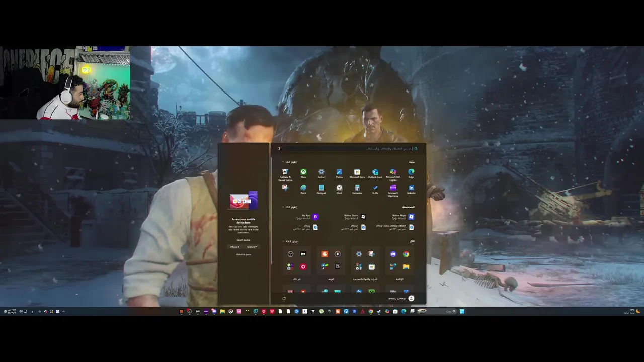The width and height of the screenshot is (644, 362).
Task: Expand show all recommended items
Action: [x=289, y=207]
